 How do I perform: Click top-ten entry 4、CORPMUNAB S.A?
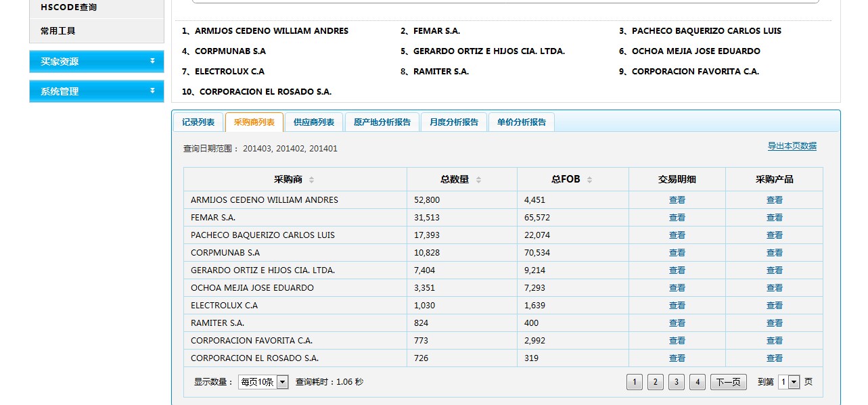pyautogui.click(x=224, y=51)
